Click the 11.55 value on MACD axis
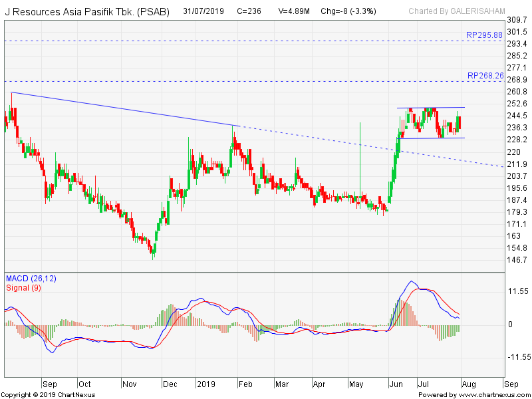Screen dimensions: 532x399 517,291
